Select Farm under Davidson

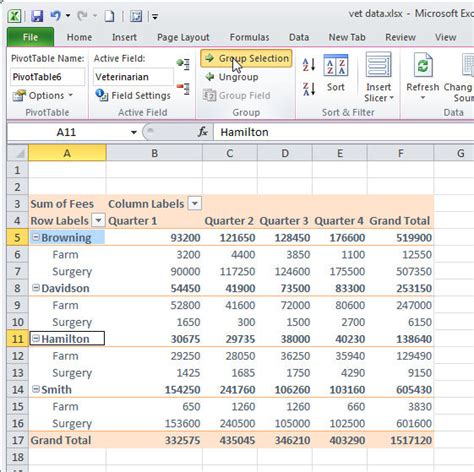click(x=67, y=305)
